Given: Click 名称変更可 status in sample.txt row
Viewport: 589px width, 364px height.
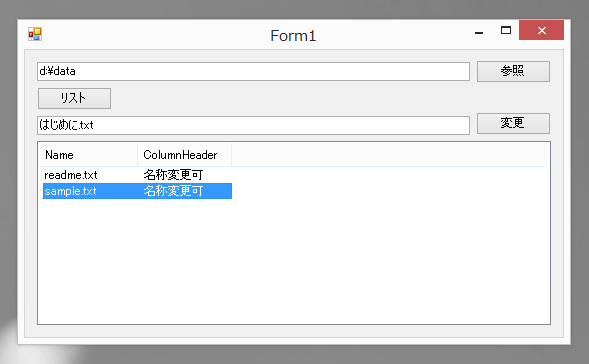Looking at the screenshot, I should pyautogui.click(x=173, y=191).
